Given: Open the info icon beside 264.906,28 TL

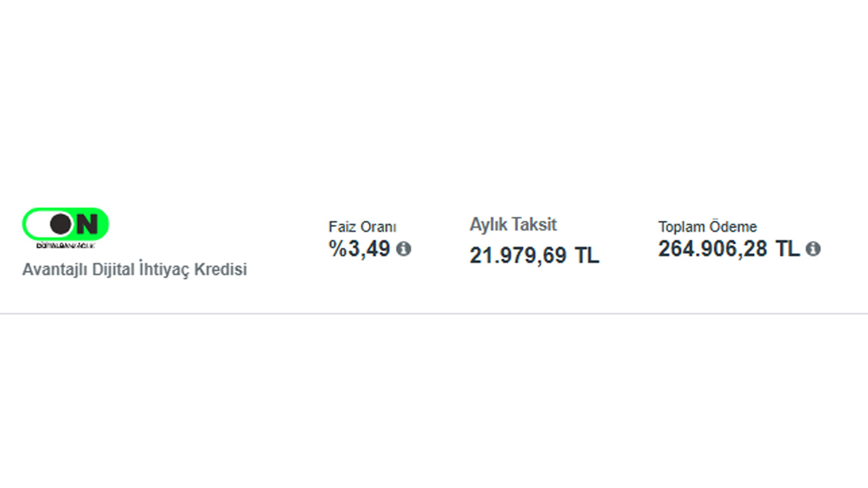Looking at the screenshot, I should pos(813,249).
